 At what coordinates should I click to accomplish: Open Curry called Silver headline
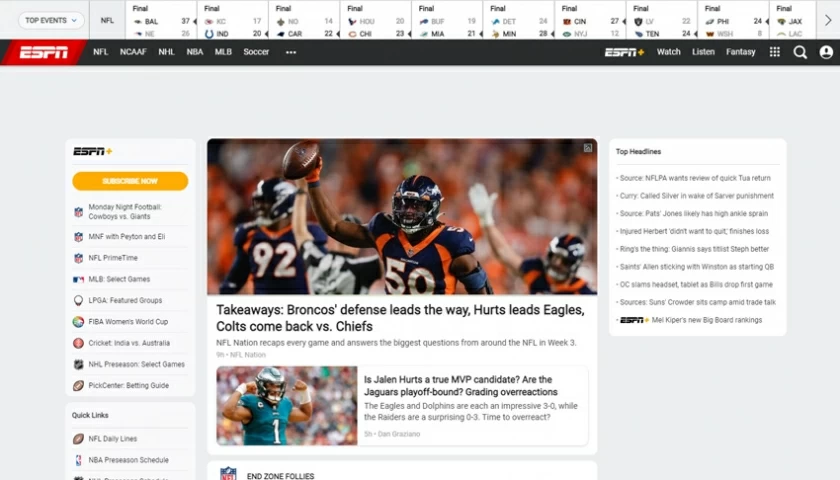pos(696,196)
